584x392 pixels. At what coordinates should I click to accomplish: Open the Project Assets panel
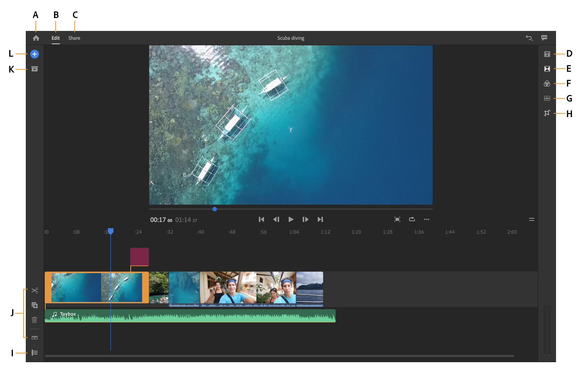35,69
